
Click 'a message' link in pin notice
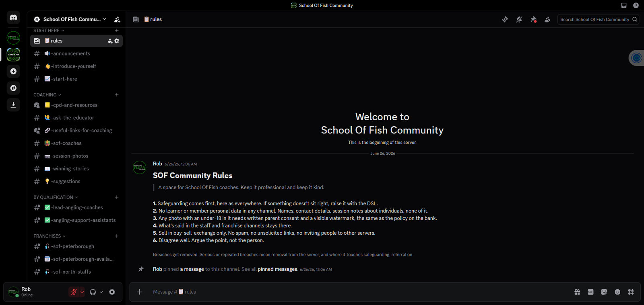pyautogui.click(x=192, y=269)
